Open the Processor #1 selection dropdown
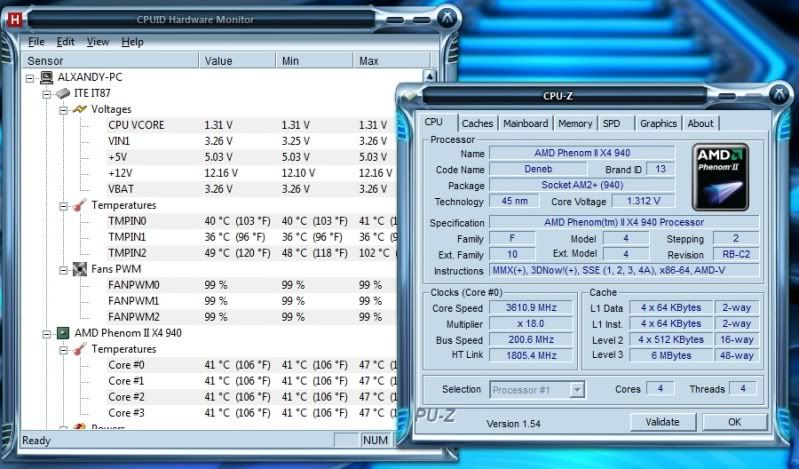 577,390
